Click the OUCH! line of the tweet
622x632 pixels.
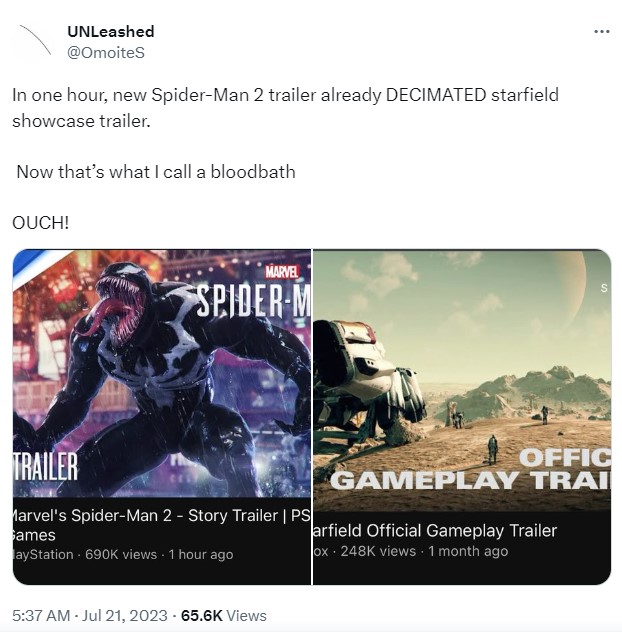41,222
